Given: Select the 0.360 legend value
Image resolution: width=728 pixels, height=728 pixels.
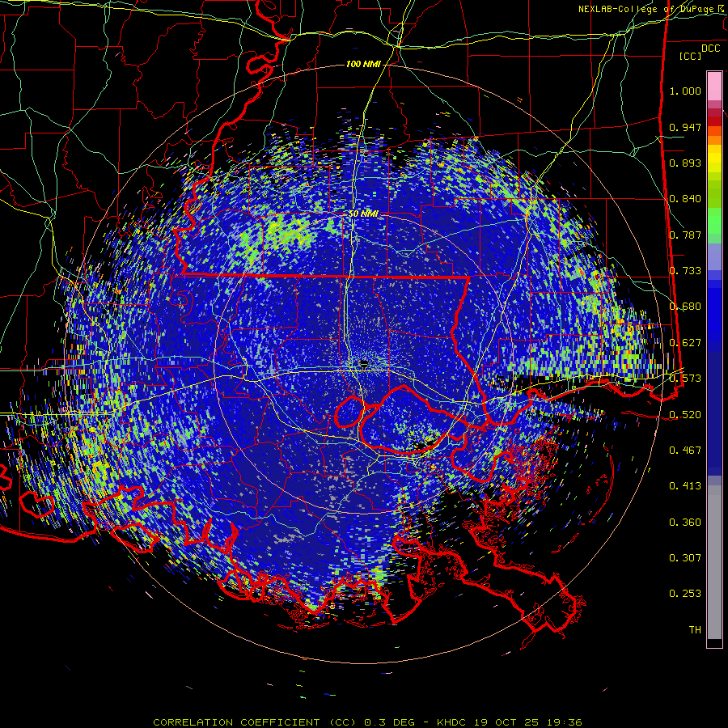Looking at the screenshot, I should point(685,523).
